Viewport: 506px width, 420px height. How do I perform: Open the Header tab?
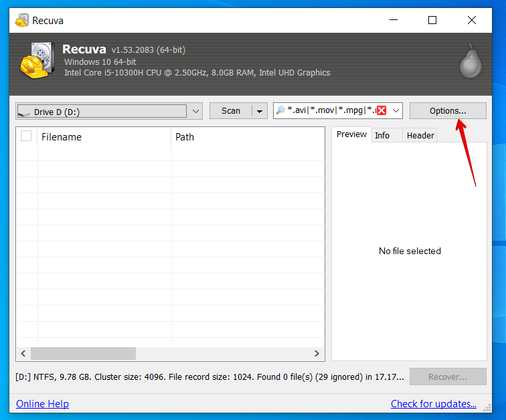coord(420,136)
